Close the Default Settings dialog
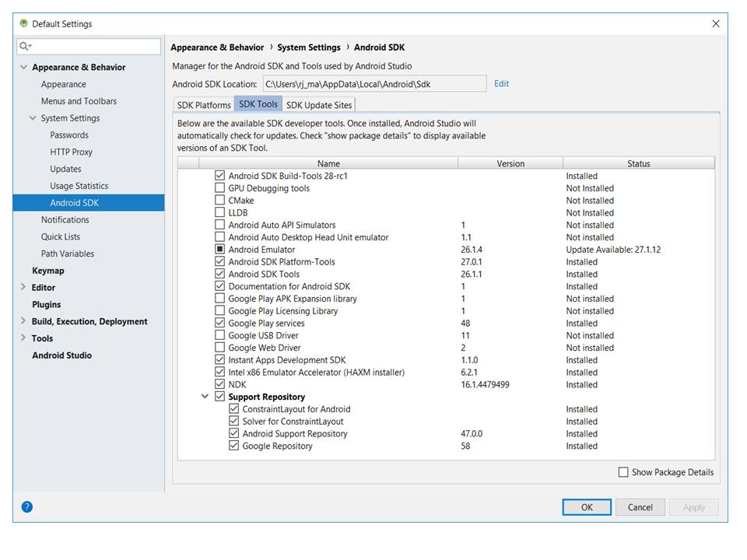The image size is (747, 560). pyautogui.click(x=716, y=24)
